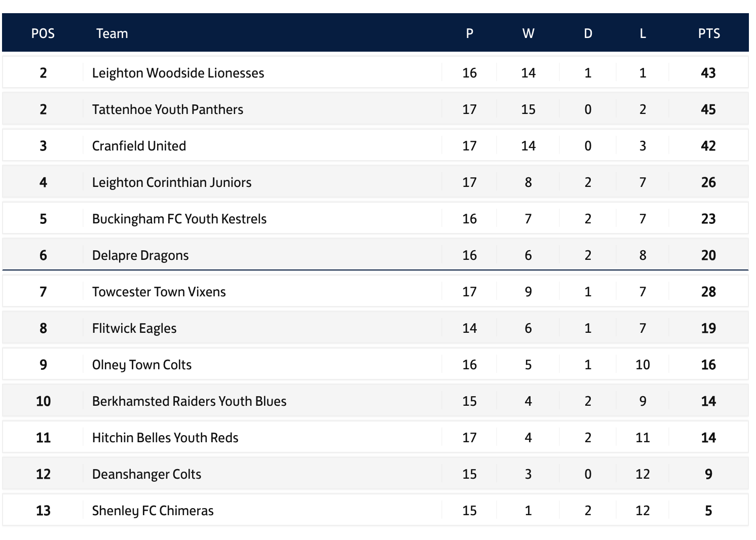Viewport: 756px width, 540px height.
Task: Click Berkhamsted Raiders Youth Blues
Action: point(189,401)
